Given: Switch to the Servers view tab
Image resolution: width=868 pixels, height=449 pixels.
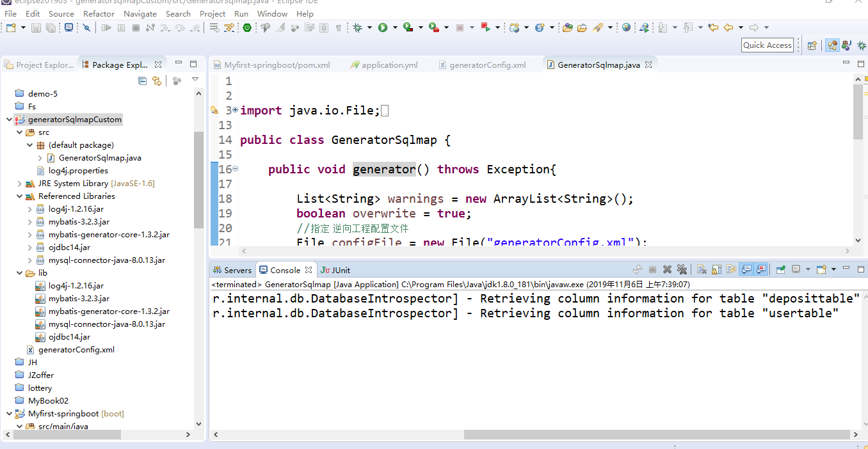Looking at the screenshot, I should tap(232, 270).
